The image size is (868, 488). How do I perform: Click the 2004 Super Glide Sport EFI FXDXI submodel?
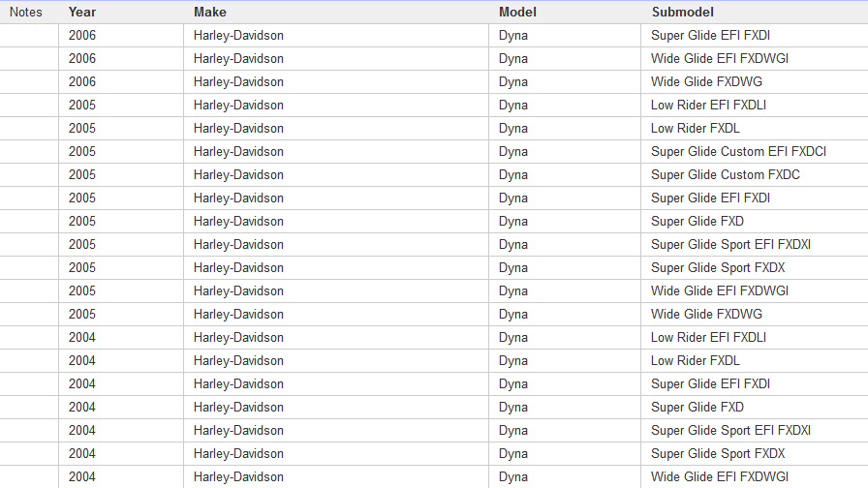[x=730, y=431]
